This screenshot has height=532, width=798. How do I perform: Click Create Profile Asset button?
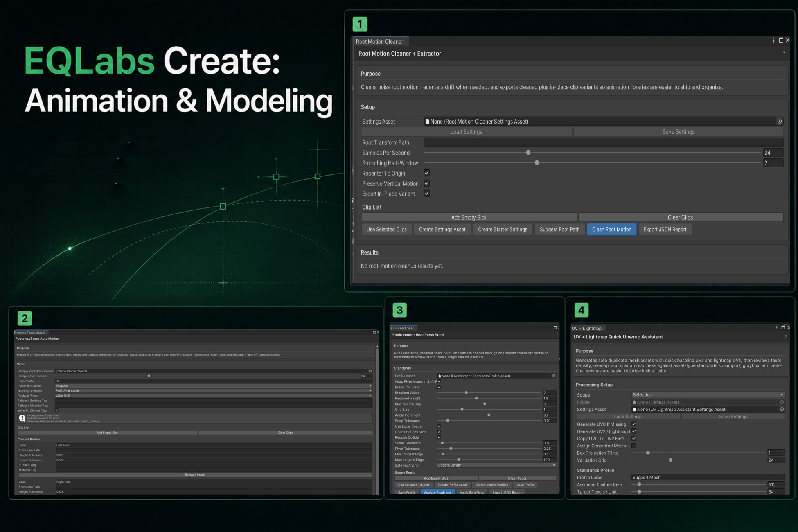click(x=452, y=485)
